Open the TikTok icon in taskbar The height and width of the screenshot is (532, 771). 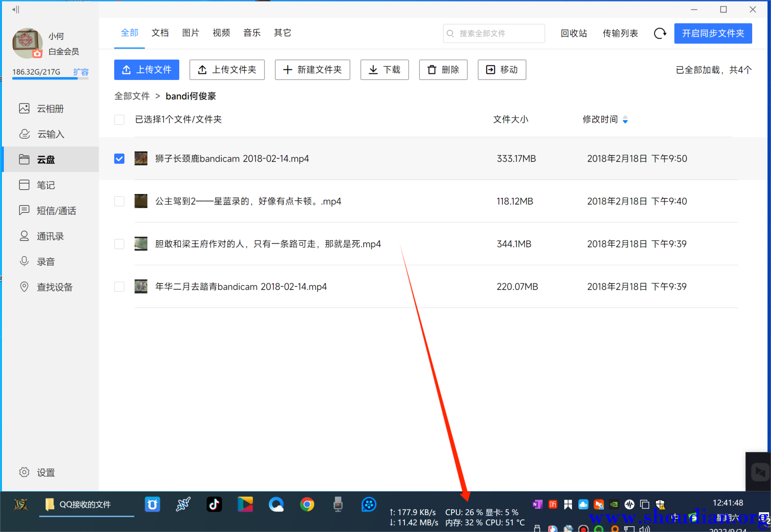point(214,504)
